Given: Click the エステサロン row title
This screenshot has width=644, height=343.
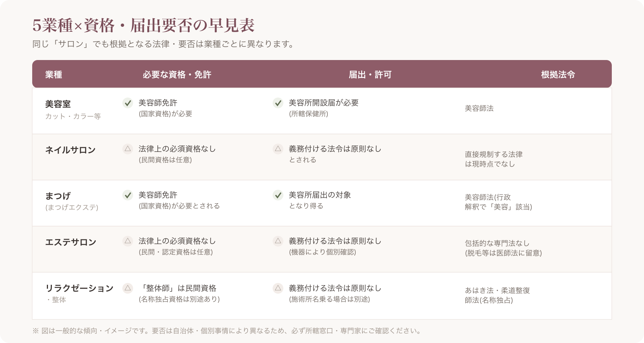Looking at the screenshot, I should [71, 242].
